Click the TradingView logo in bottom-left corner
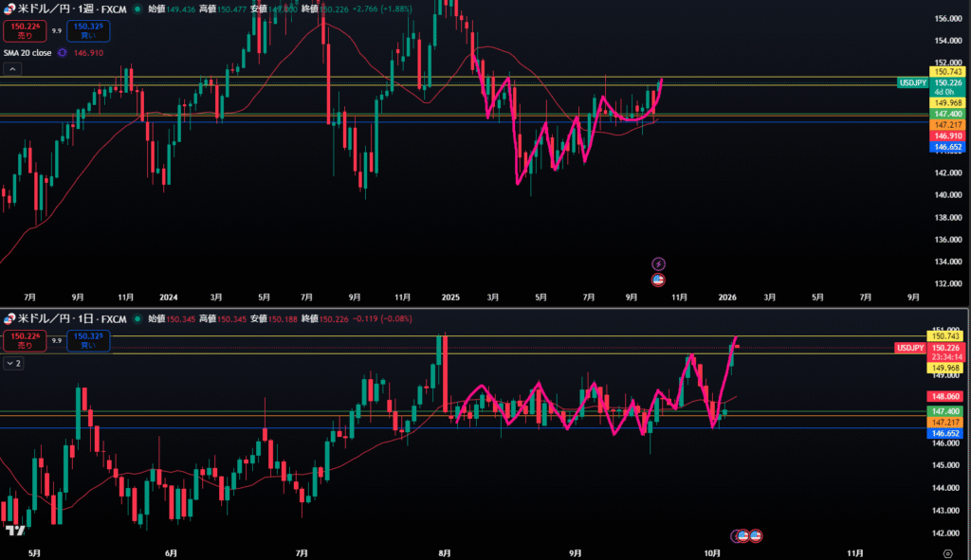Viewport: 971px width, 560px height. pyautogui.click(x=13, y=532)
